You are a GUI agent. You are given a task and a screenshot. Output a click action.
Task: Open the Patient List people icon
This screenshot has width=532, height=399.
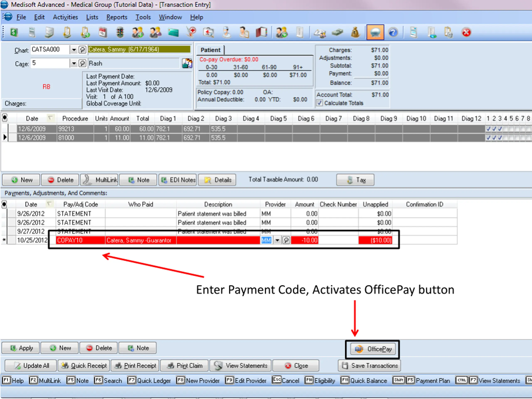155,32
